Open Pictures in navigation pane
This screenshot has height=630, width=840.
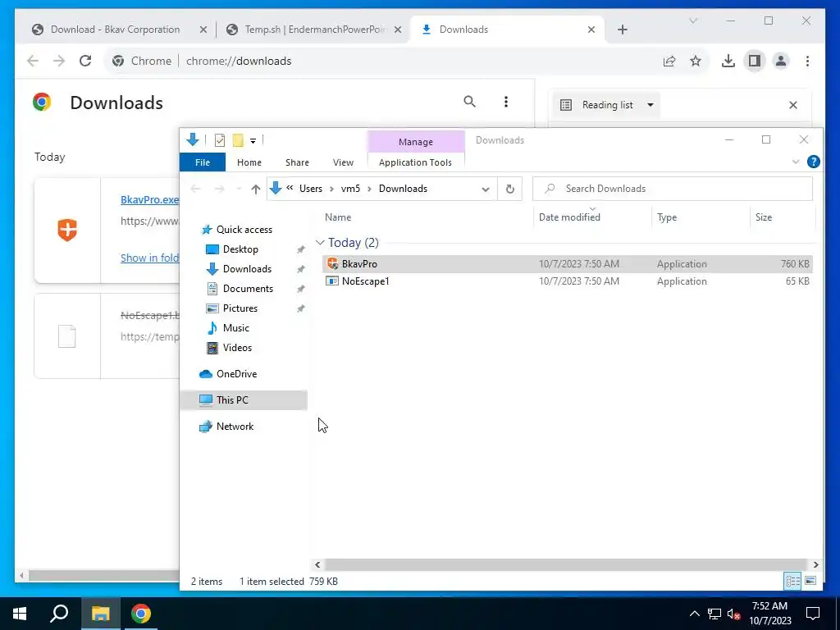(x=240, y=308)
